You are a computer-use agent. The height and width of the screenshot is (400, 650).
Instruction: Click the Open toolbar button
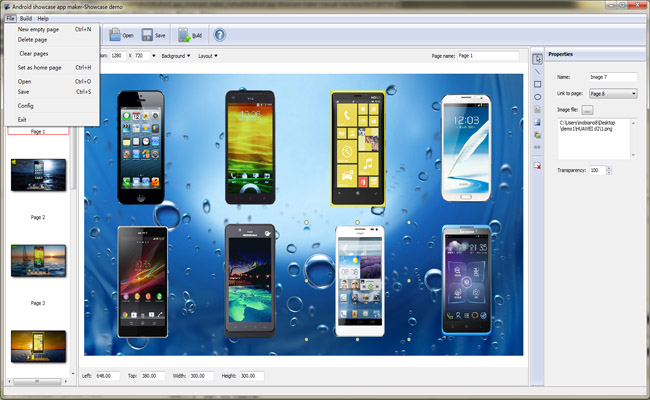[121, 35]
